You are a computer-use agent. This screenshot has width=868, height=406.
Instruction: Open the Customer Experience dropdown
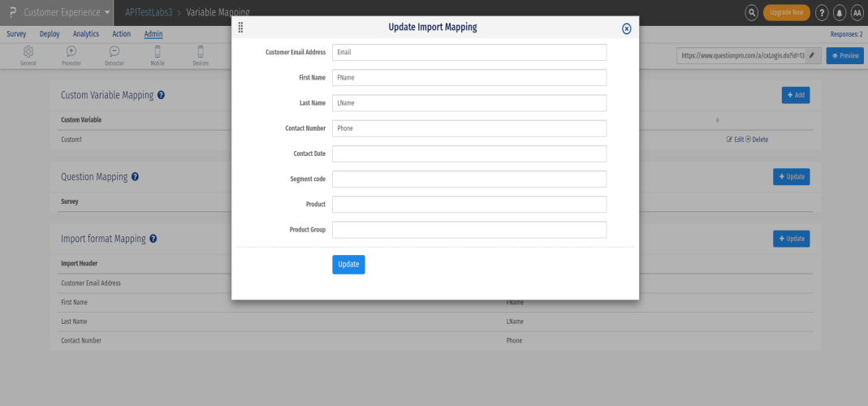(67, 12)
